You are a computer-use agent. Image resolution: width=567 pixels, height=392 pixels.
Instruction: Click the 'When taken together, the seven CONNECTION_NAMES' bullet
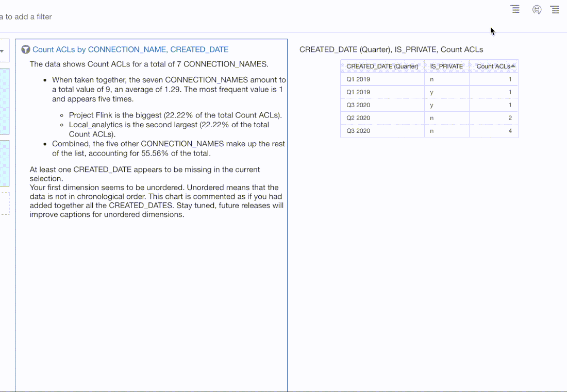click(x=169, y=89)
